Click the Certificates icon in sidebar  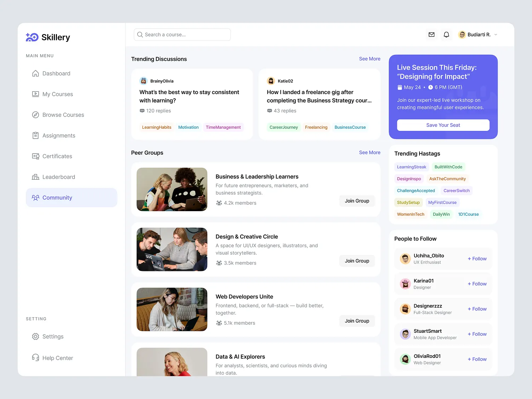[x=35, y=156]
